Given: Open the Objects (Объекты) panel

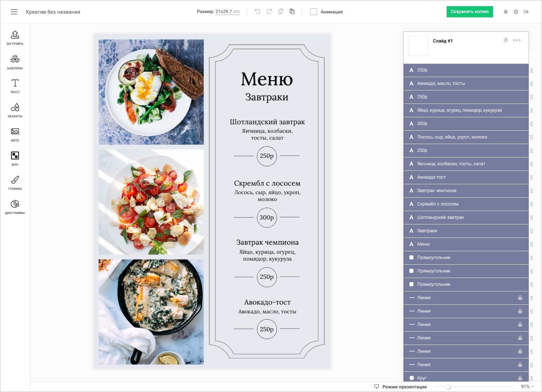Looking at the screenshot, I should [x=15, y=110].
